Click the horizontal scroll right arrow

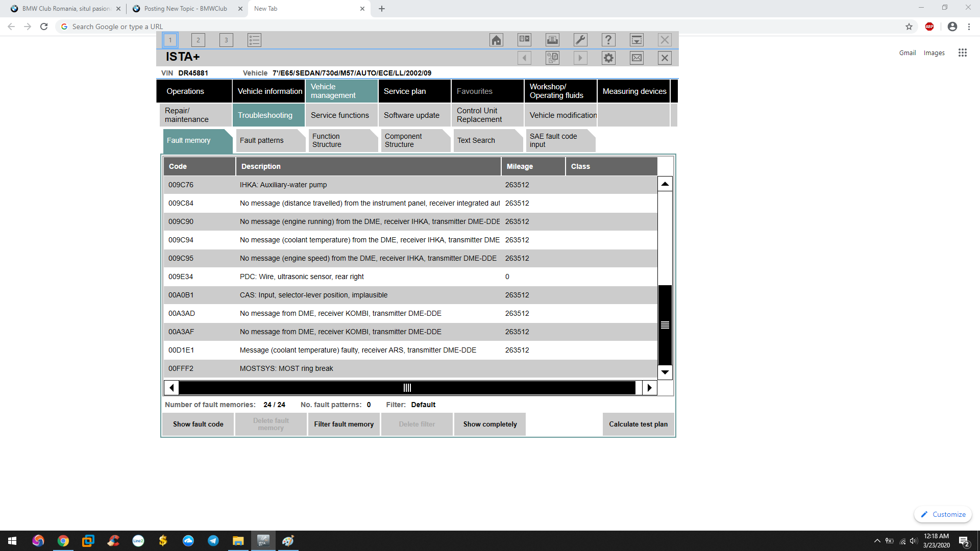point(649,388)
